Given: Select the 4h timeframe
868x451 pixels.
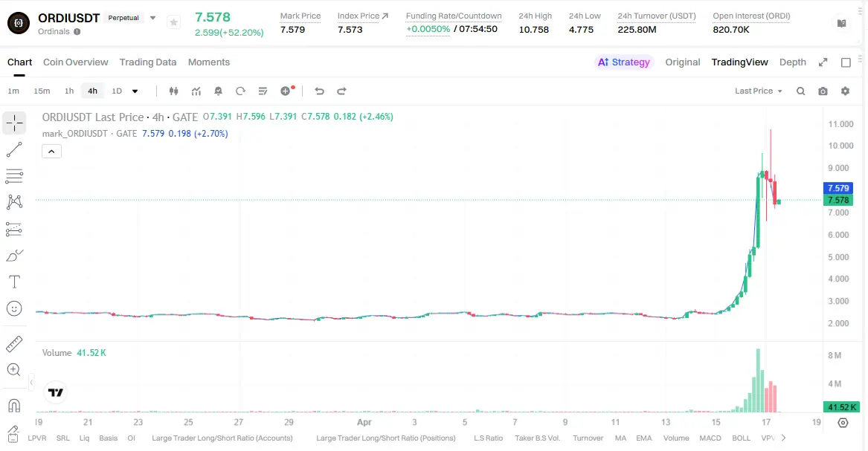Looking at the screenshot, I should tap(92, 91).
